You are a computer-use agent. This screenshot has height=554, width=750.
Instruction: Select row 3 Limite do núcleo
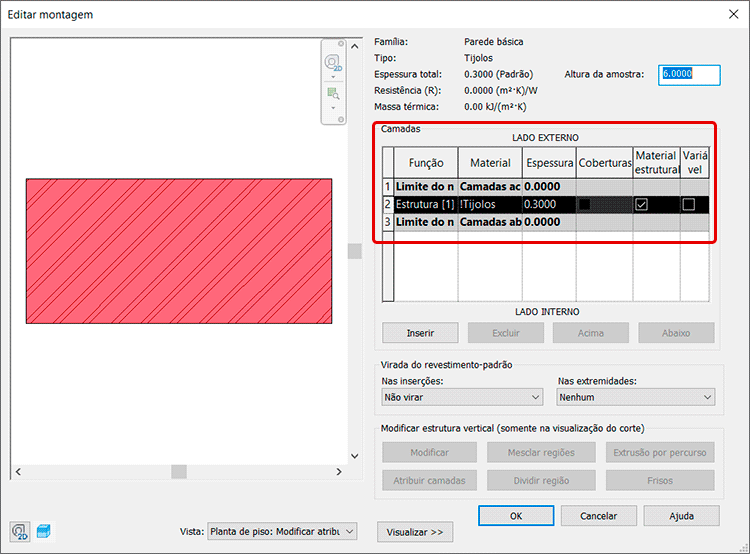point(546,222)
